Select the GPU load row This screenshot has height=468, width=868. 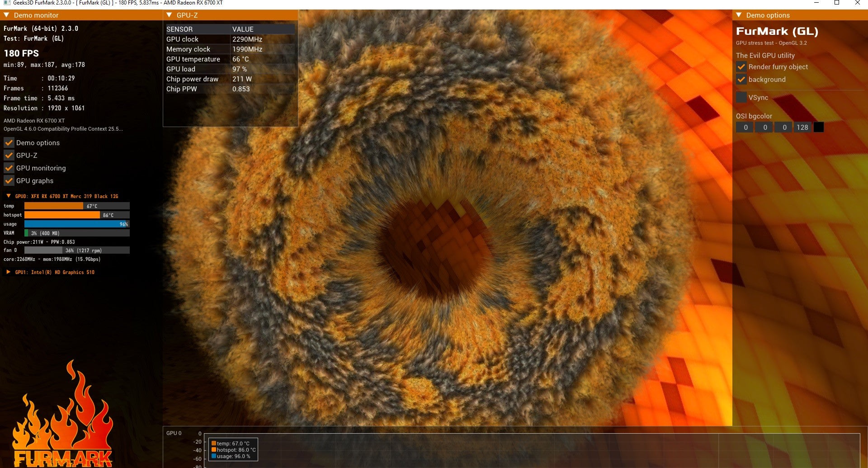pos(230,69)
